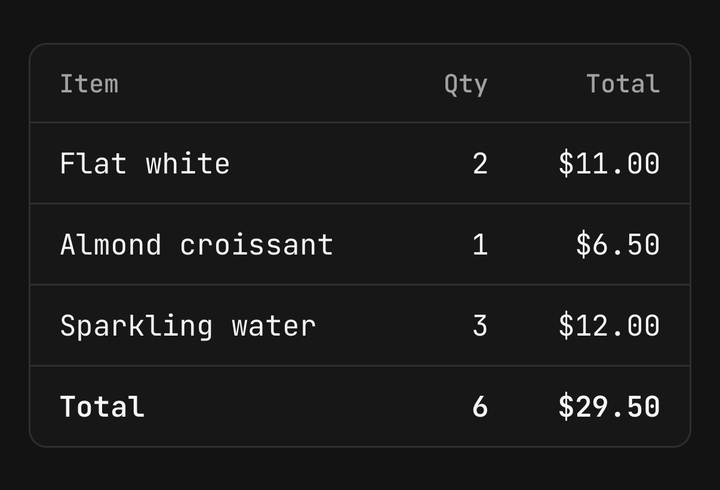Screen dimensions: 720x490
Task: Select the Flat white item name
Action: (145, 163)
